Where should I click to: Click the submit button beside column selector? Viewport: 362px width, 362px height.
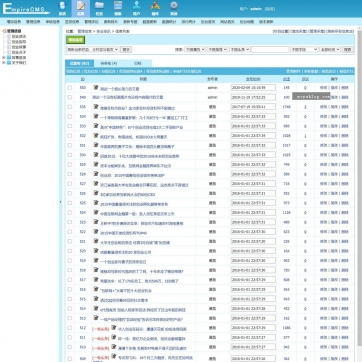(126, 49)
